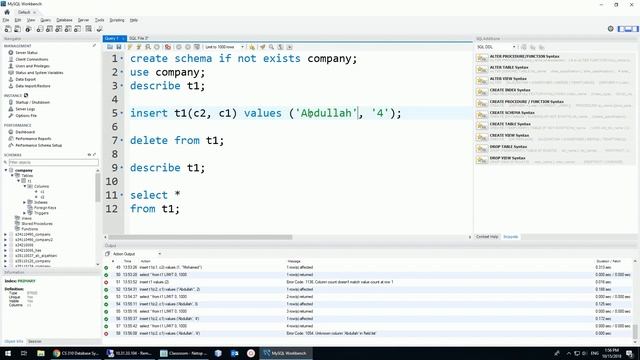
Task: Create a new schema from main toolbar
Action: 40,29
